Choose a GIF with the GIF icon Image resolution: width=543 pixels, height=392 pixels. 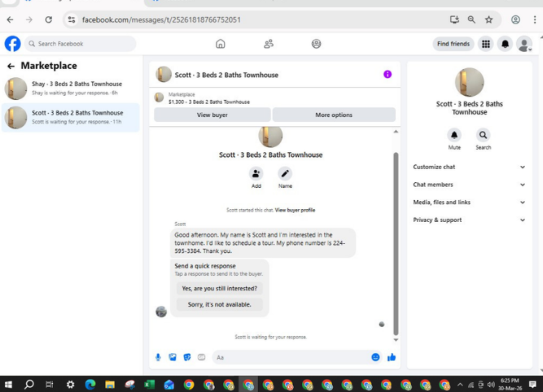(x=201, y=357)
